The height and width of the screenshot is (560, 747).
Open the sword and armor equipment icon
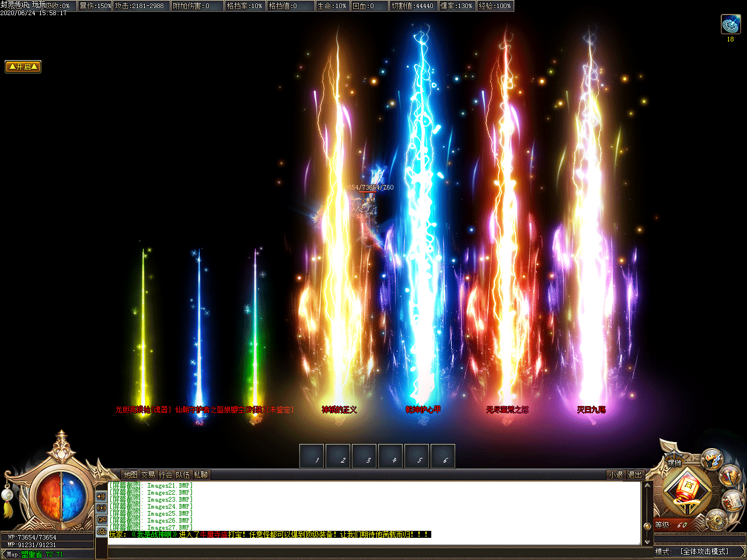tap(729, 475)
